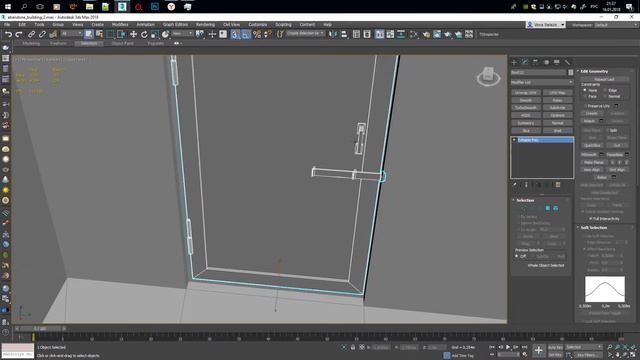640x360 pixels.
Task: Open the Scripting menu
Action: pos(283,25)
